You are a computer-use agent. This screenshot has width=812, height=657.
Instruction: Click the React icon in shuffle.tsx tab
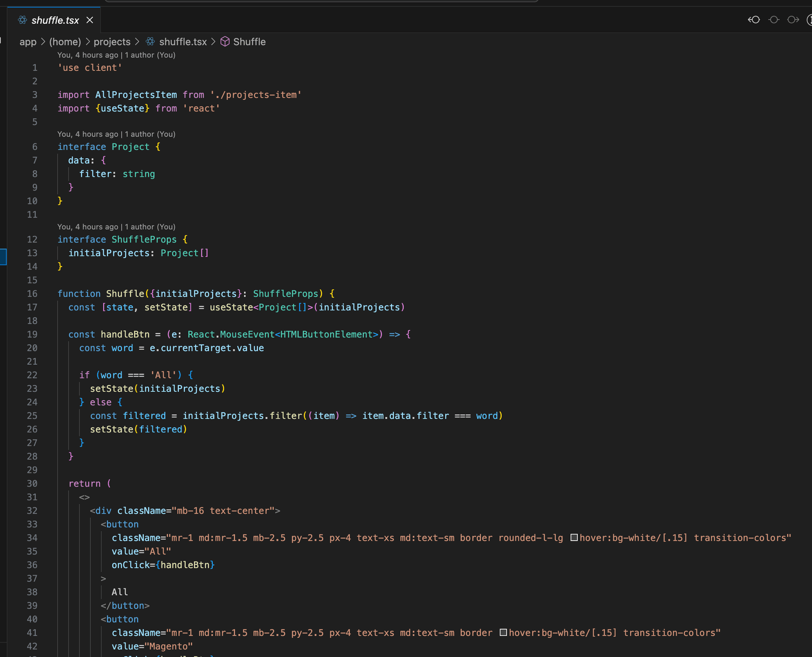[x=22, y=20]
